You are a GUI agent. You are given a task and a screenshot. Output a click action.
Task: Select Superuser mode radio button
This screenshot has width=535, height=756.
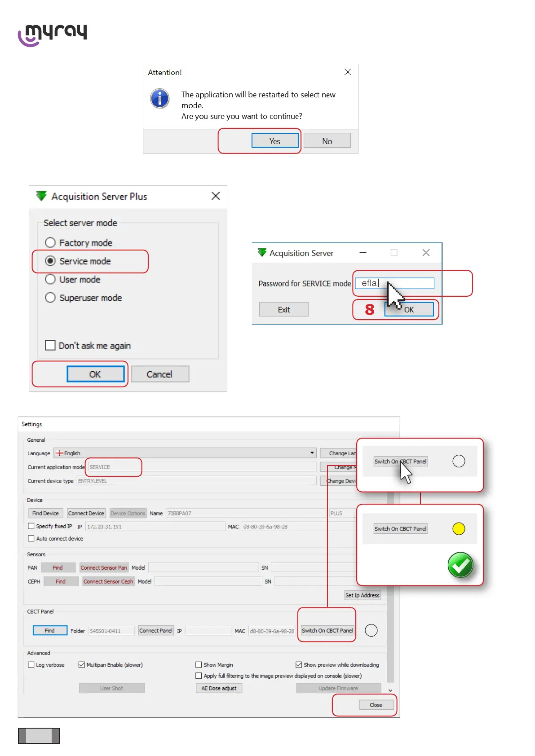click(50, 298)
